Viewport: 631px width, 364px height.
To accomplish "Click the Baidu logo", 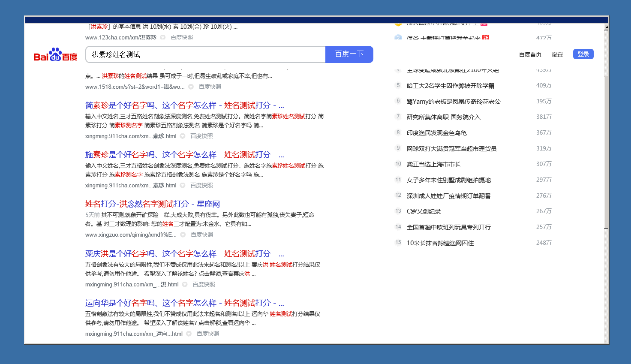I will [x=55, y=55].
